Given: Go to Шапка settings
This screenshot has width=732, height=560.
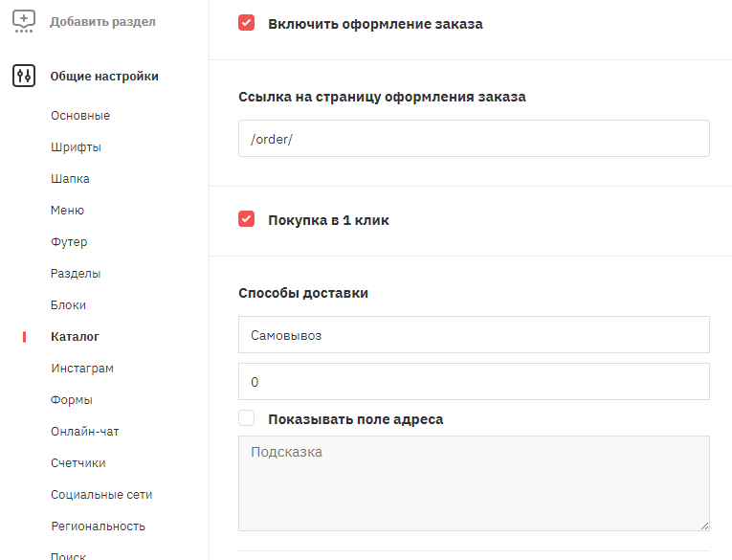Looking at the screenshot, I should [x=70, y=179].
